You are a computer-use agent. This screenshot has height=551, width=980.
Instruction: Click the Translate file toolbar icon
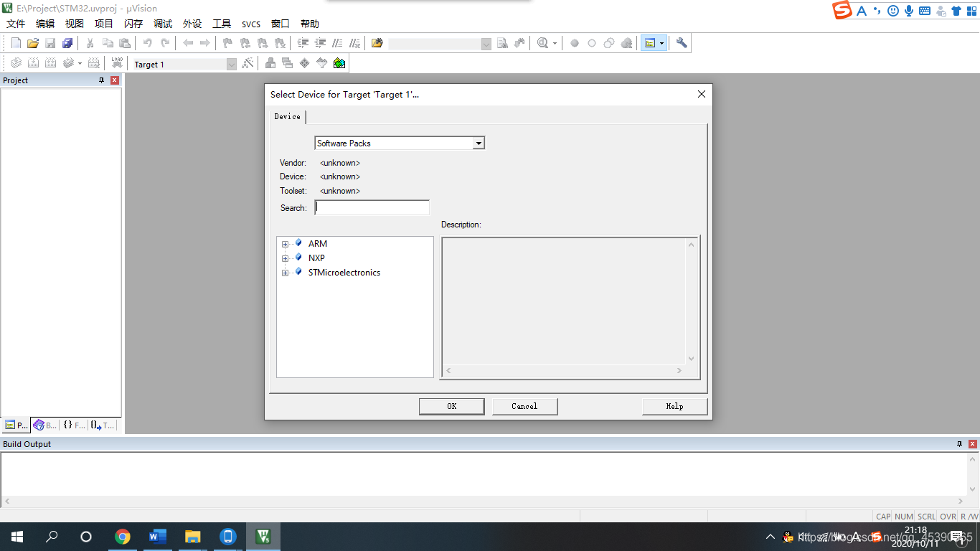16,63
